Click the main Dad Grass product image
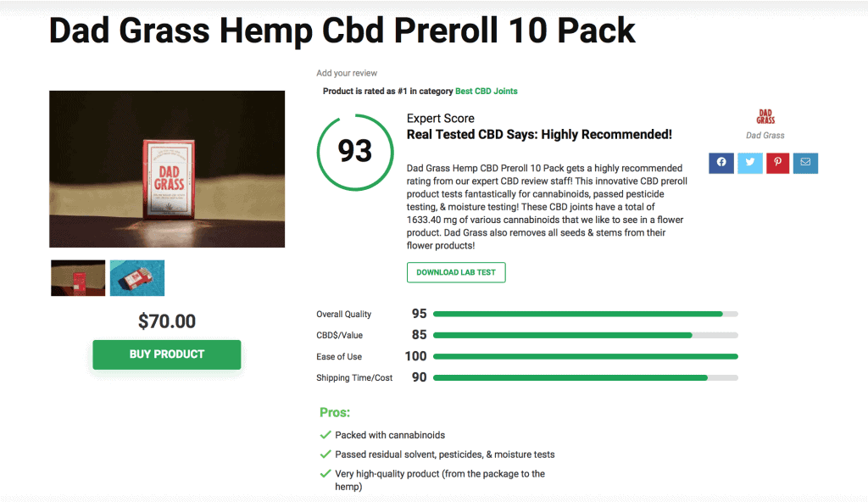 [166, 168]
